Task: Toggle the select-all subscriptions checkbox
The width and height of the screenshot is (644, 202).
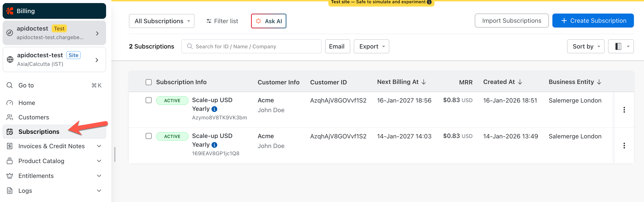Action: tap(148, 82)
